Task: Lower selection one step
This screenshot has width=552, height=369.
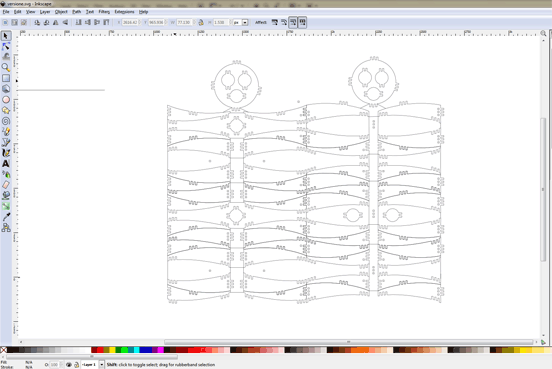Action: (x=88, y=23)
